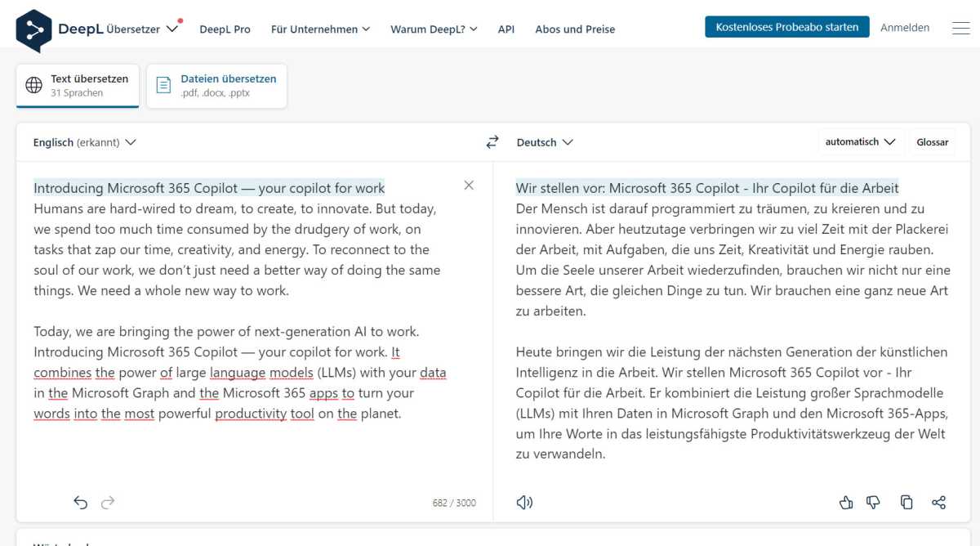Open the Glossar button
The image size is (980, 546).
click(932, 142)
